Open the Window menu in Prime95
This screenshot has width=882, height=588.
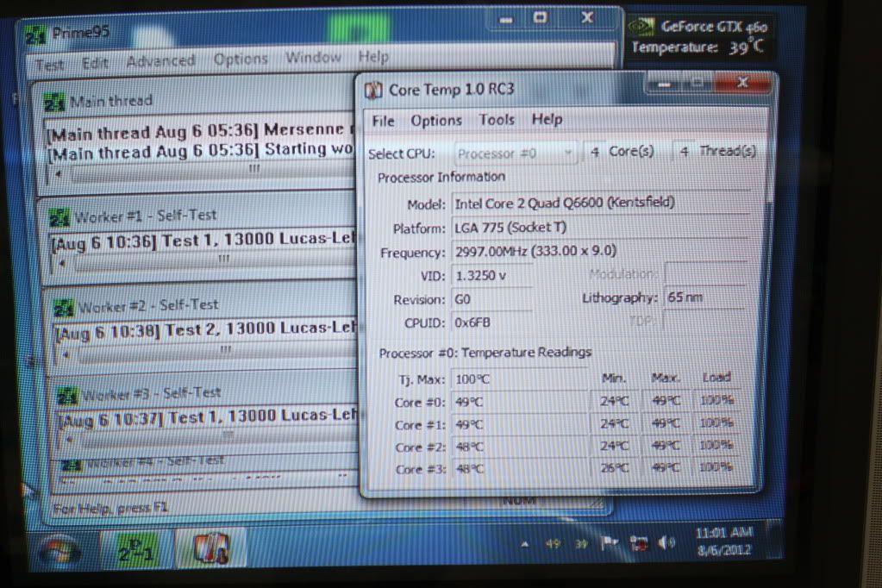(x=313, y=58)
